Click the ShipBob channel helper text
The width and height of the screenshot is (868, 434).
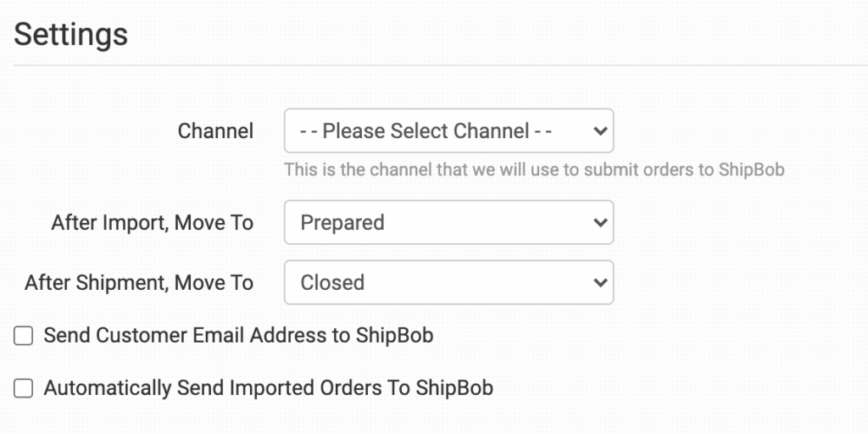click(x=534, y=170)
